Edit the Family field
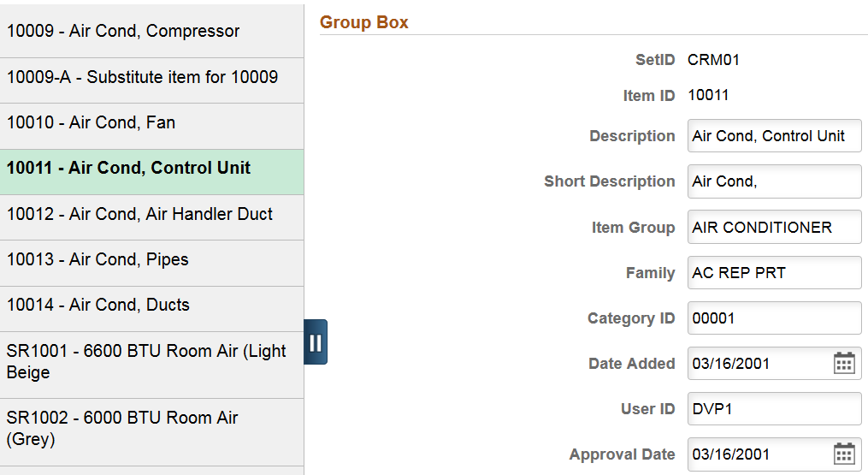868x475 pixels. coord(773,273)
